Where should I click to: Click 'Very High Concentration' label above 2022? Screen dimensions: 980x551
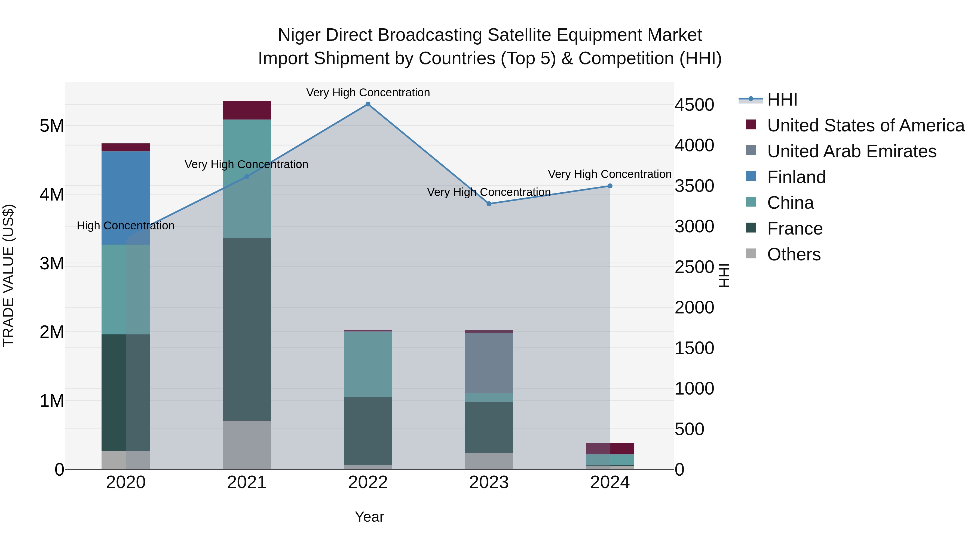coord(368,93)
